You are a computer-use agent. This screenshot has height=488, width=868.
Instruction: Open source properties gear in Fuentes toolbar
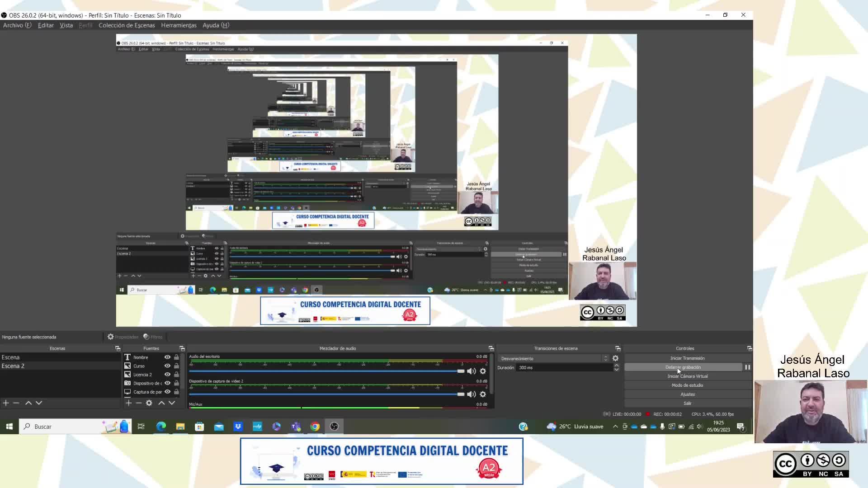(x=149, y=403)
